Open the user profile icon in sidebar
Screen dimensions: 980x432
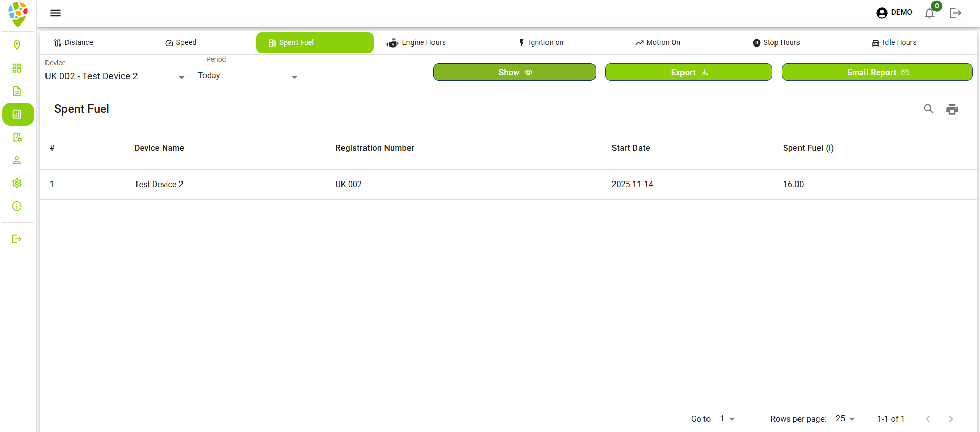click(x=17, y=160)
